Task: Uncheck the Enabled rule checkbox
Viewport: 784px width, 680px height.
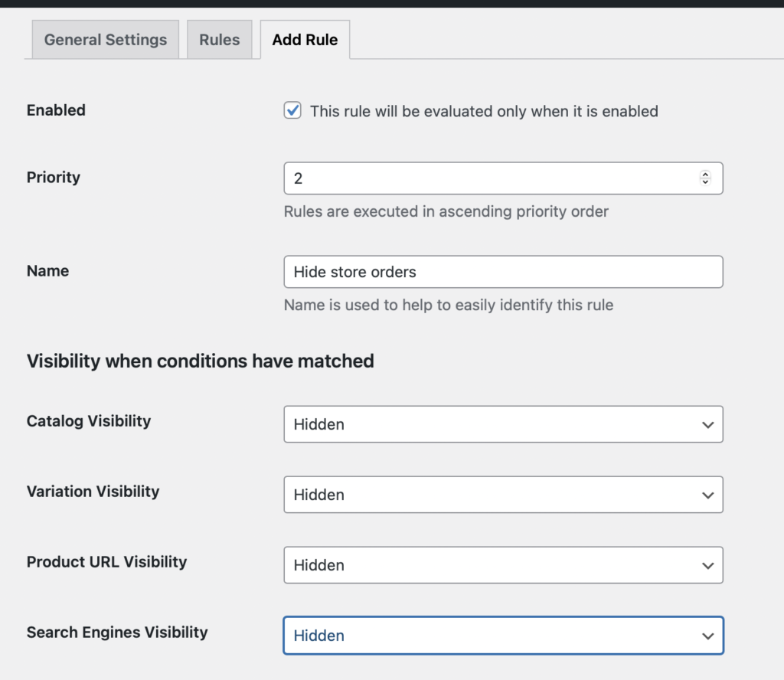Action: coord(292,111)
